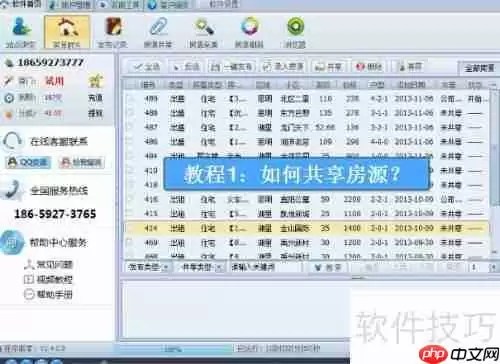Open the first type dropdown below table
The width and height of the screenshot is (500, 364).
[x=149, y=267]
